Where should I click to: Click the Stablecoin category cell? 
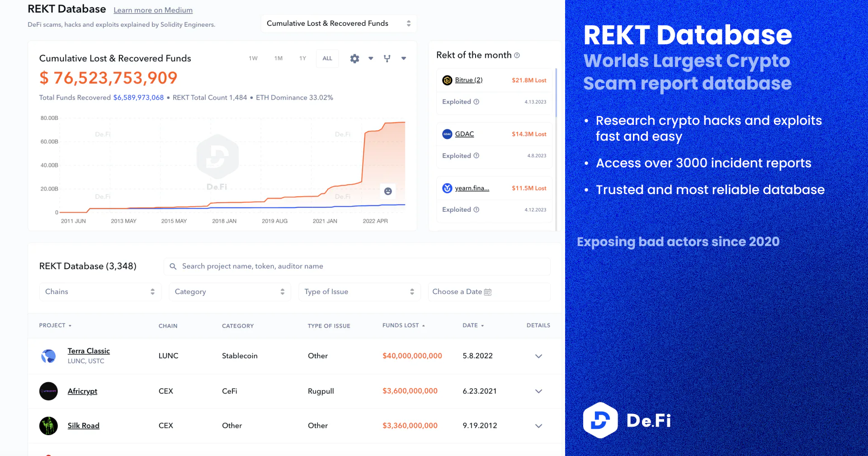240,356
